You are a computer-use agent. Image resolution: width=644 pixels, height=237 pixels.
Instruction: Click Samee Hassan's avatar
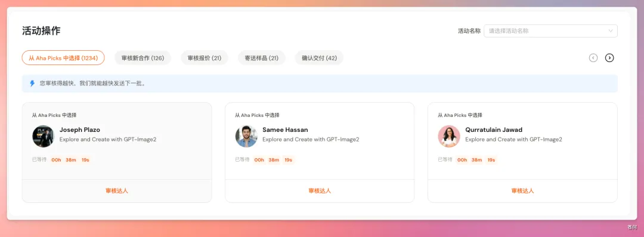click(x=246, y=136)
